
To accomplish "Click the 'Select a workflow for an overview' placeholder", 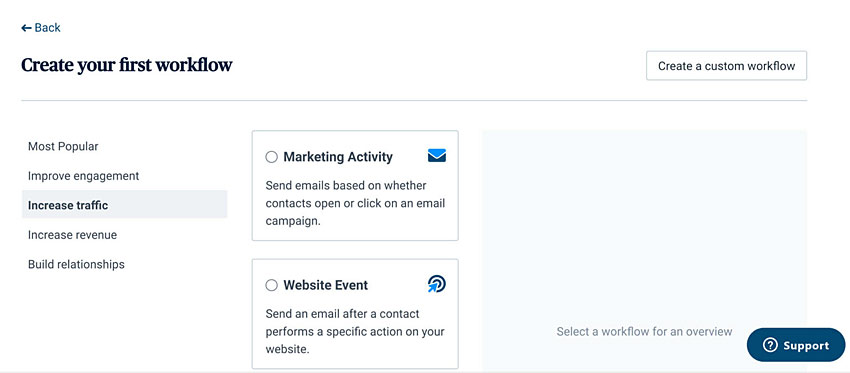I will pyautogui.click(x=644, y=331).
